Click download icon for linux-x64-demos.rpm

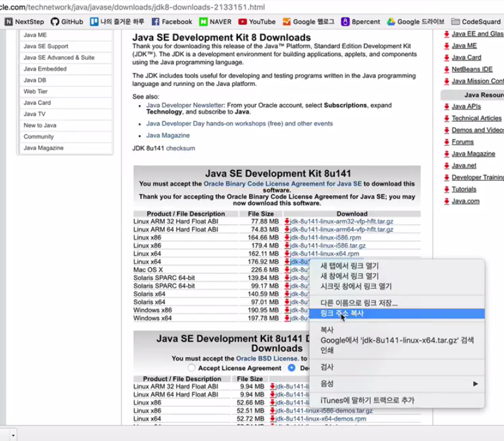pos(272,419)
